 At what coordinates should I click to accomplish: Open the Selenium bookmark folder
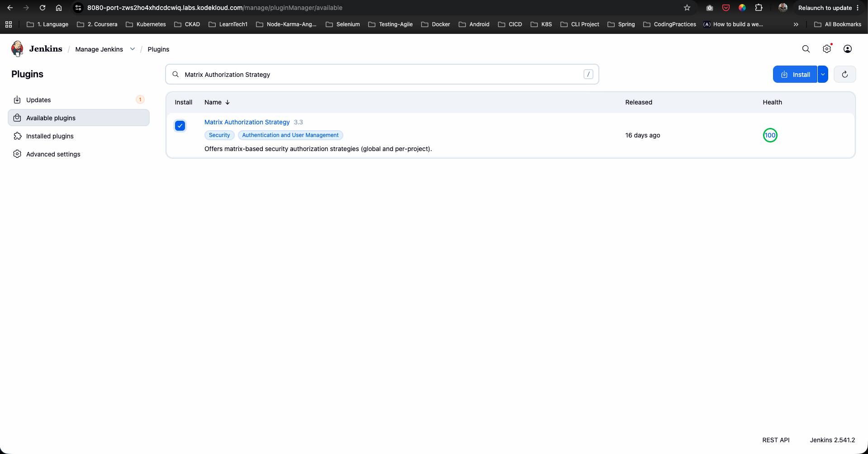pyautogui.click(x=343, y=24)
